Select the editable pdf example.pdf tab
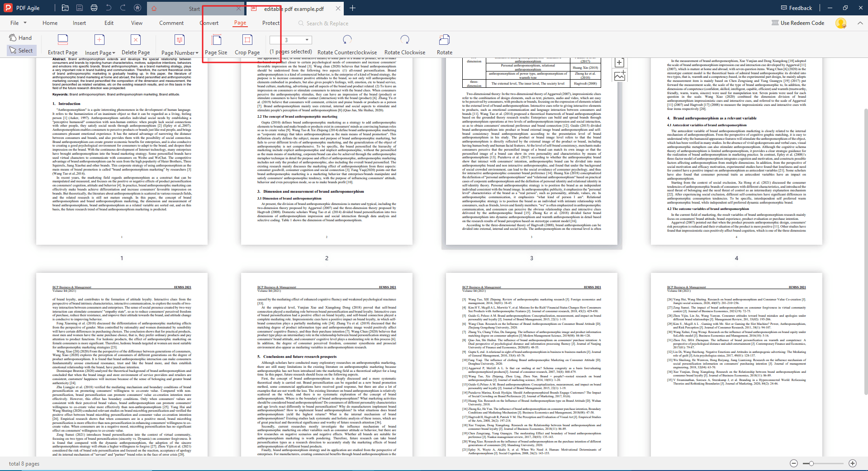868x471 pixels. (x=294, y=9)
